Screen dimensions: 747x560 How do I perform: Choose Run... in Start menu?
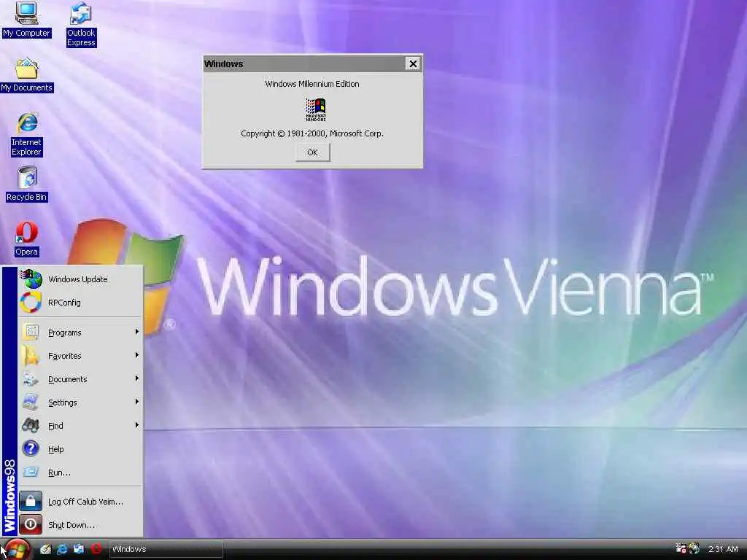(80, 472)
